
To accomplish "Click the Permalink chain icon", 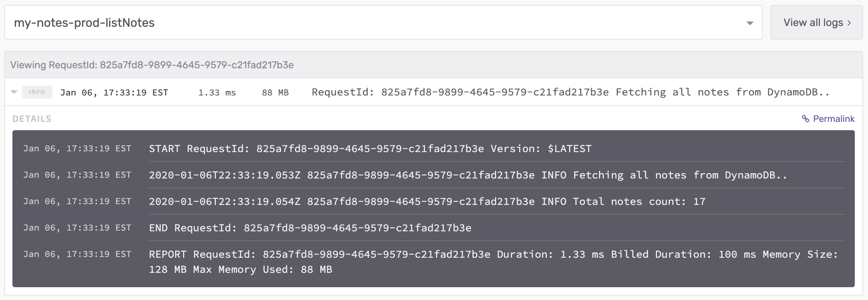I will (805, 119).
